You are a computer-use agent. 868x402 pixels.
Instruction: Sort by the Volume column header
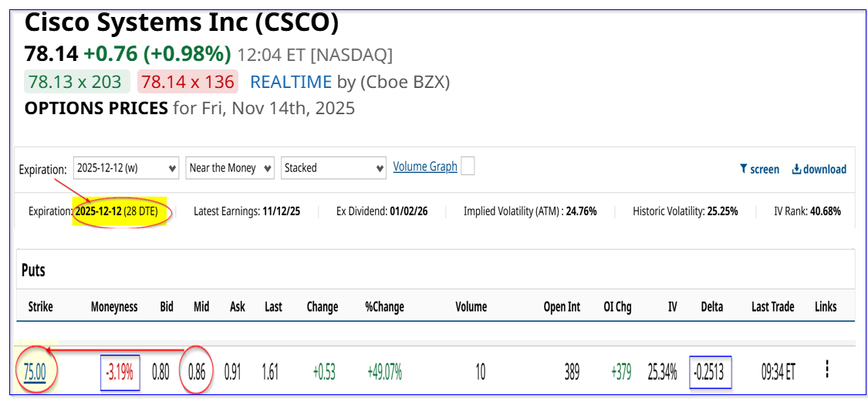471,306
